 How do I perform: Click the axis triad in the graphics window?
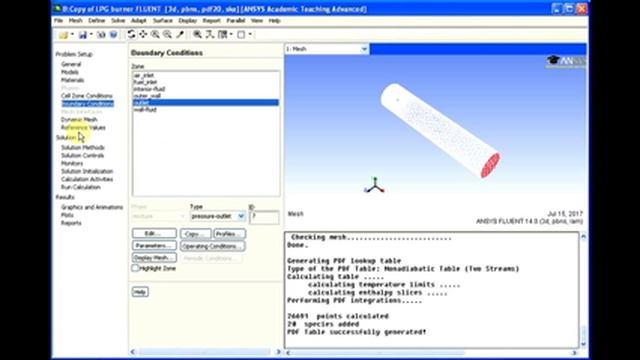[375, 185]
